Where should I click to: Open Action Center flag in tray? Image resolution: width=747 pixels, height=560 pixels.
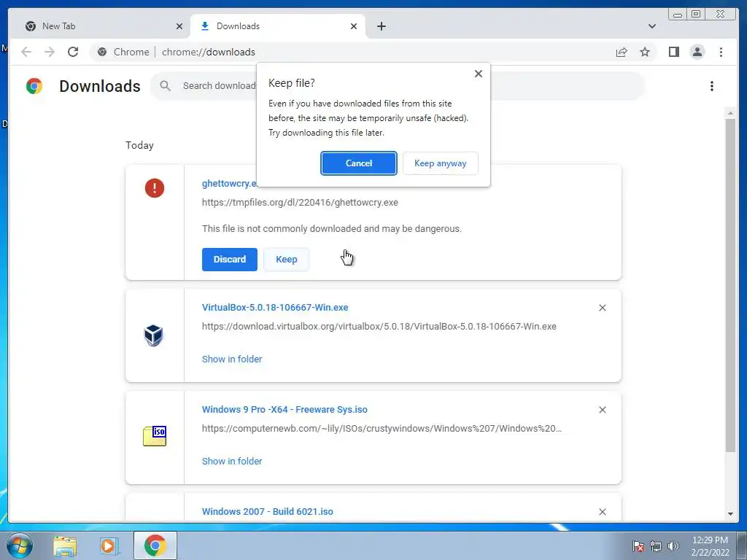(638, 546)
